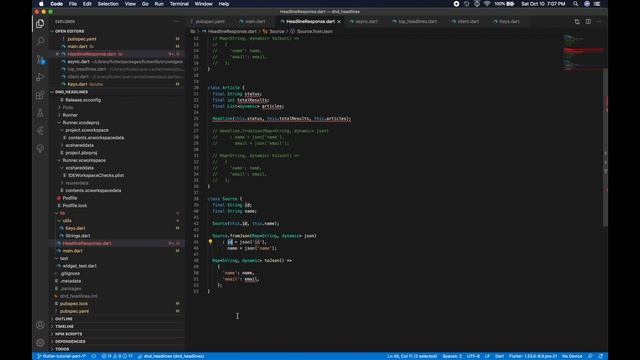Screen dimensions: 640x360
Task: Click the line and column status bar entry
Action: coord(412,356)
